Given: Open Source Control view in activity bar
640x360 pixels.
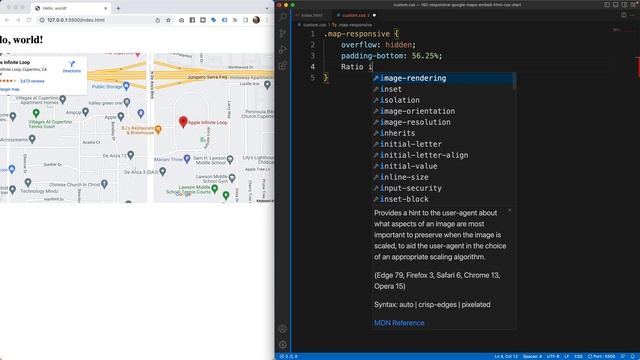Looking at the screenshot, I should [283, 33].
